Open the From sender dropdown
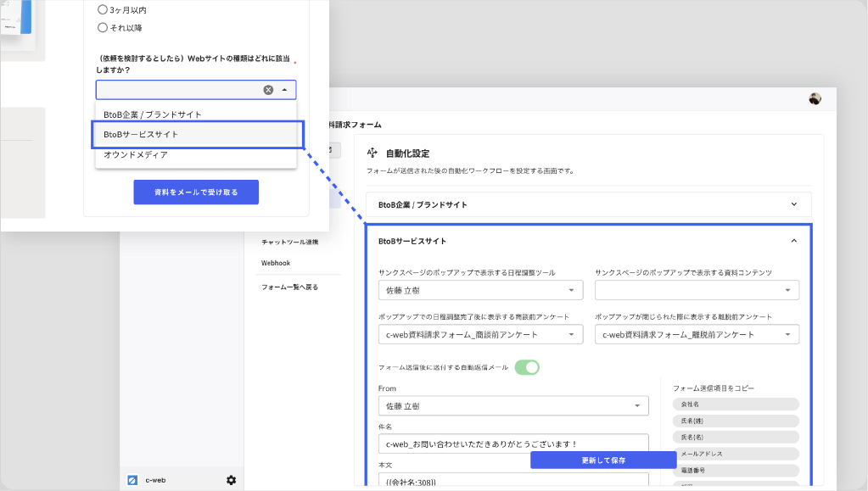This screenshot has width=868, height=491. pos(512,406)
